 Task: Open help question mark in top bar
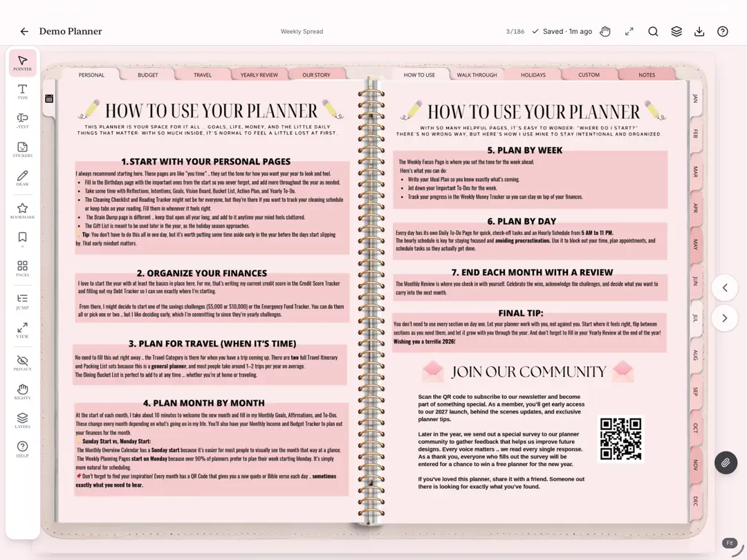tap(723, 31)
